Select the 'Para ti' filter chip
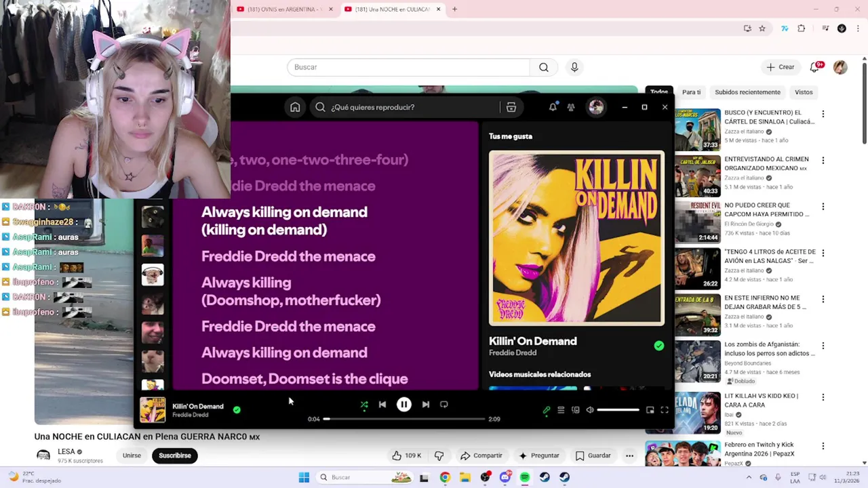Viewport: 868px width, 488px height. click(x=691, y=92)
